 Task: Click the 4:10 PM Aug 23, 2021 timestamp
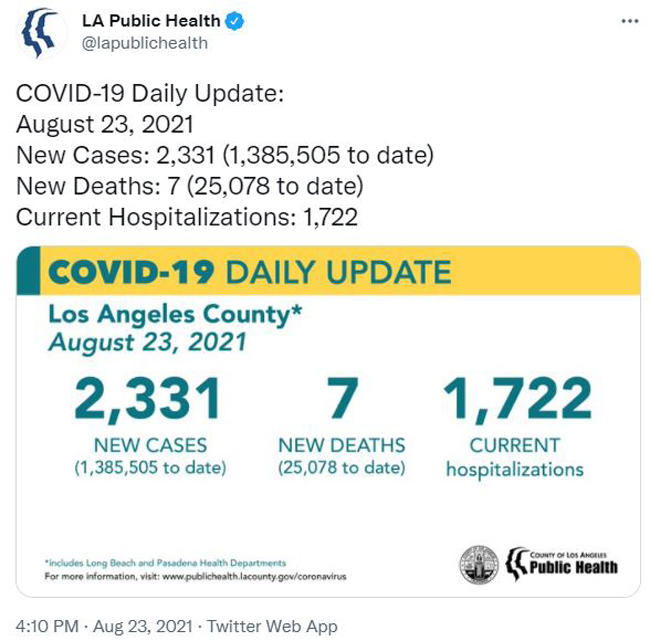tap(104, 626)
